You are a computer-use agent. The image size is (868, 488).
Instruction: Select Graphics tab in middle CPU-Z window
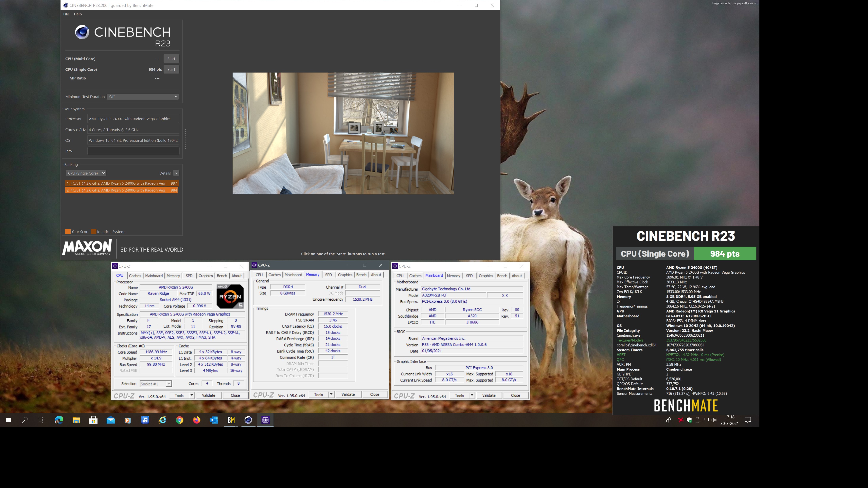345,275
